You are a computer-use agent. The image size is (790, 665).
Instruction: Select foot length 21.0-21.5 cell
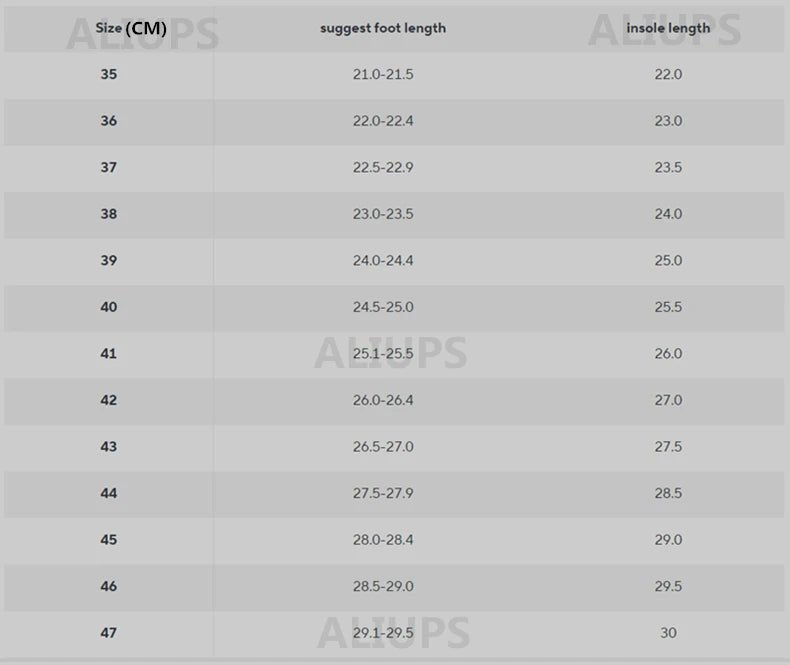point(383,75)
